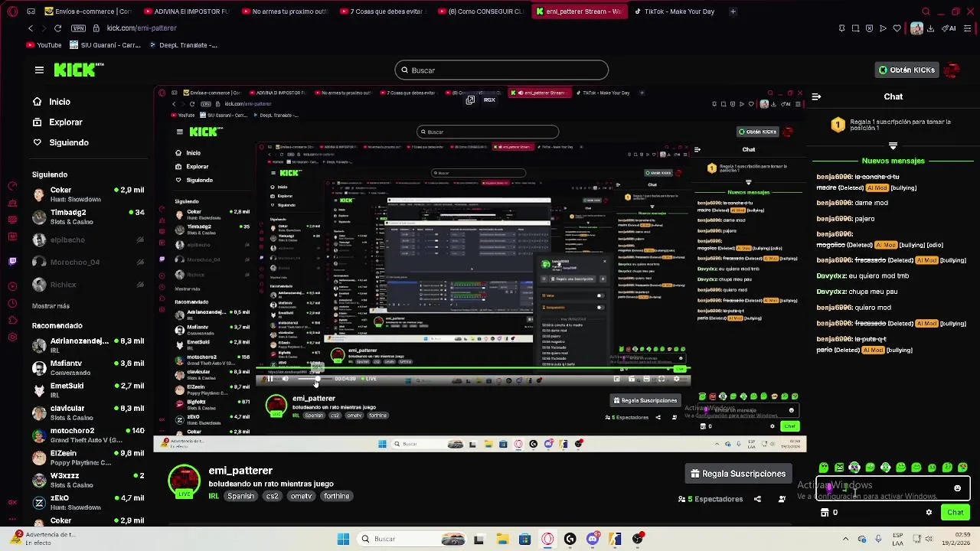Open chat settings gear
Viewport: 980px width, 551px height.
coord(929,513)
